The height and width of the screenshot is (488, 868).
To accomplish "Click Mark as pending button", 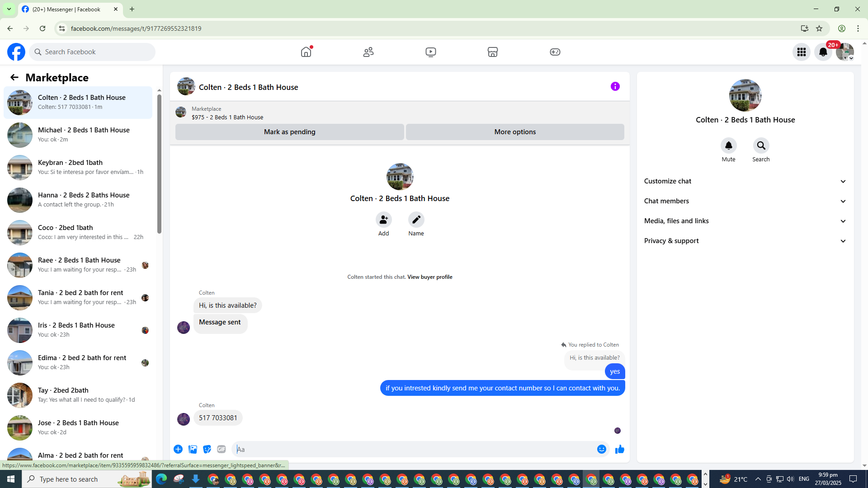I will [x=290, y=132].
